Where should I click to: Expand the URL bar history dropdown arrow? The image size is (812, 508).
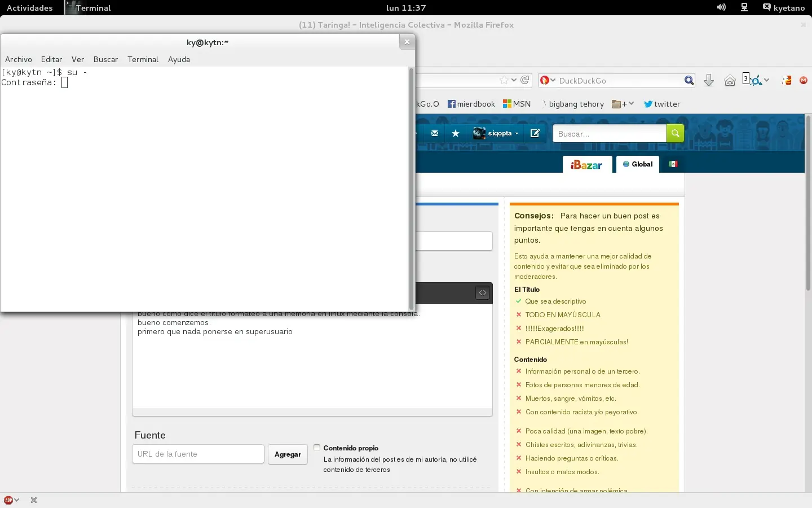[514, 80]
